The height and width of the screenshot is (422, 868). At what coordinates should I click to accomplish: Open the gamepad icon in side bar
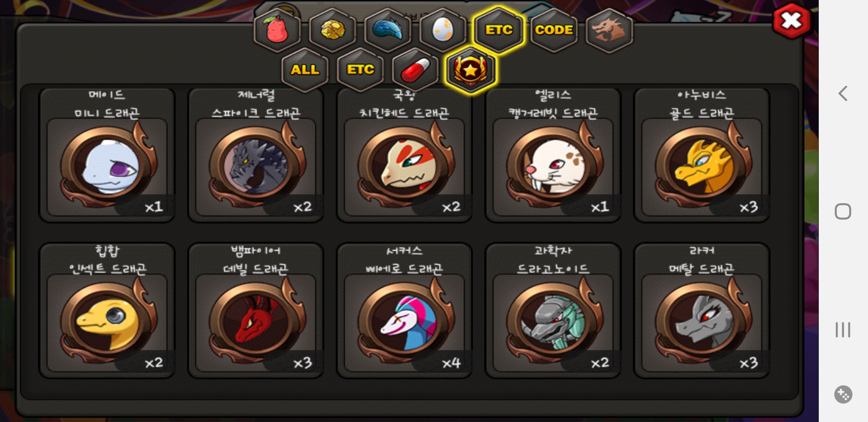(843, 394)
